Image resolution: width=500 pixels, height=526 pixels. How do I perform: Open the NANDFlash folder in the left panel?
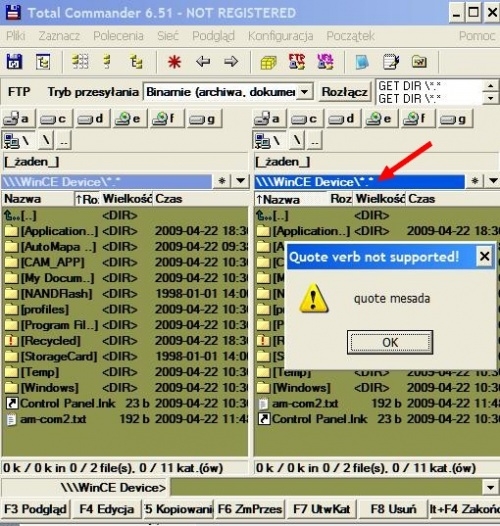point(56,294)
